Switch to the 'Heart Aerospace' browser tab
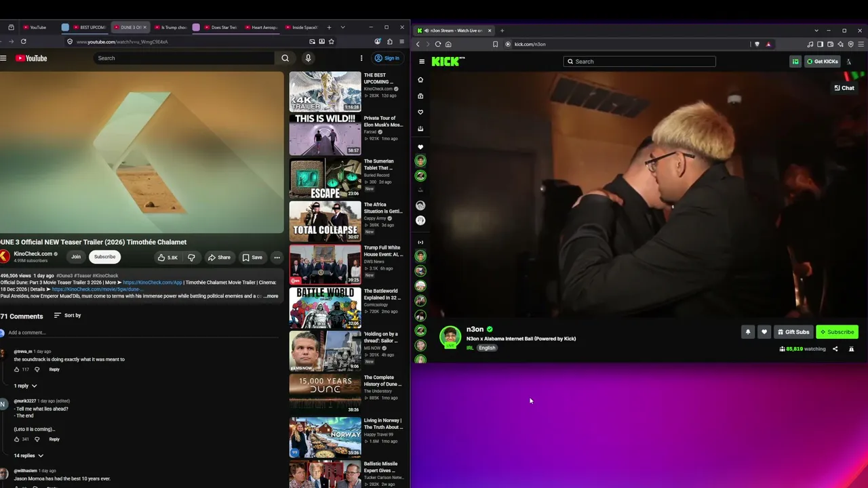The image size is (868, 488). click(x=262, y=27)
